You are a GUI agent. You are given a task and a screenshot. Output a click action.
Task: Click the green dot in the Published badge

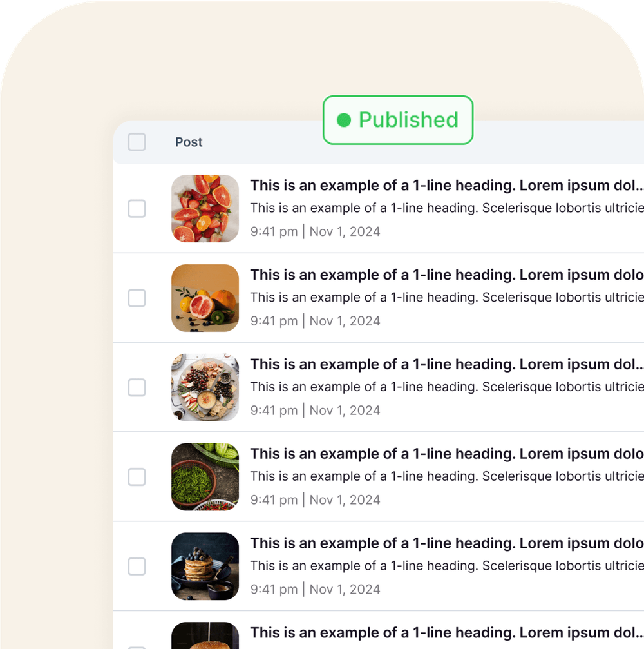pos(344,120)
